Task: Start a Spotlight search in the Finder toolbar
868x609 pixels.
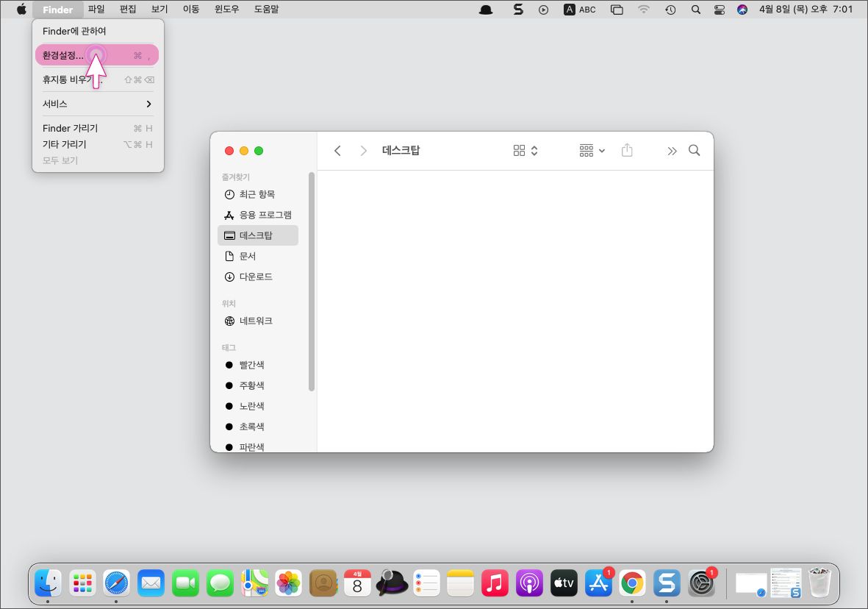Action: (694, 150)
